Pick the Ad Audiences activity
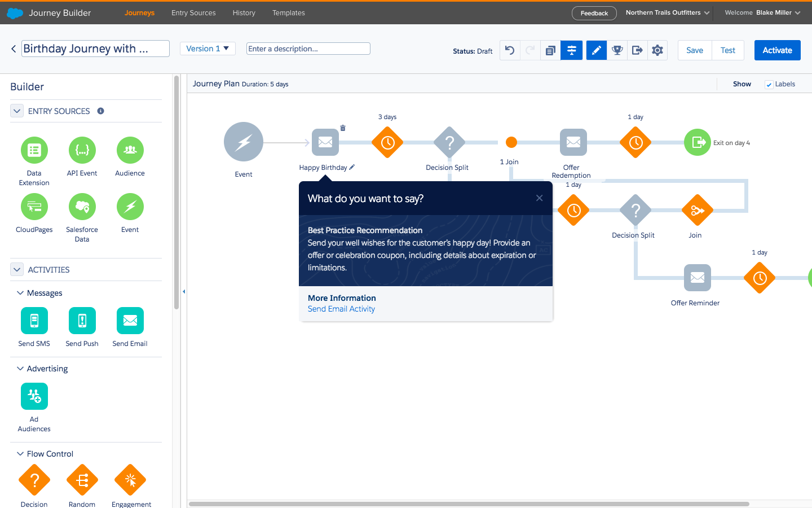Image resolution: width=812 pixels, height=508 pixels. coord(34,396)
